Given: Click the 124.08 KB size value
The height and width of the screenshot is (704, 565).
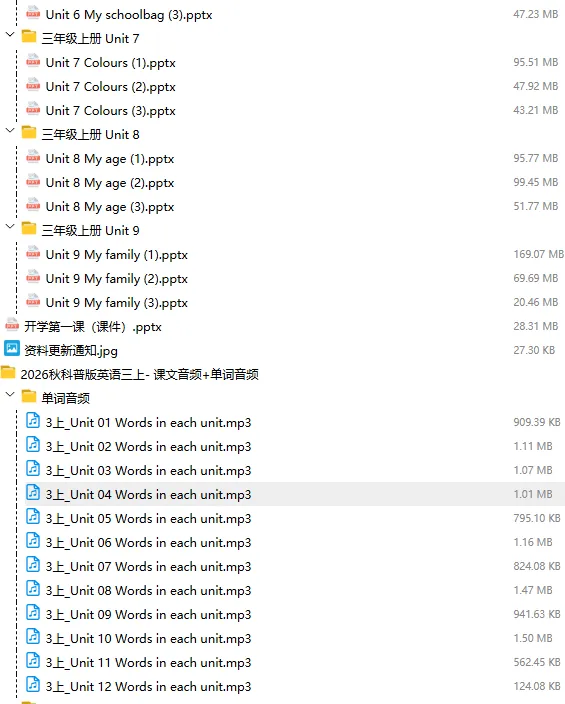Looking at the screenshot, I should coord(537,686).
